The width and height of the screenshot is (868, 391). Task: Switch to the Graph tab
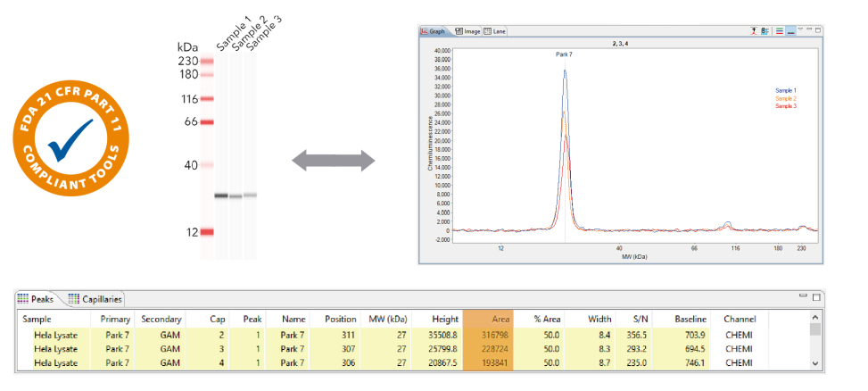(434, 30)
